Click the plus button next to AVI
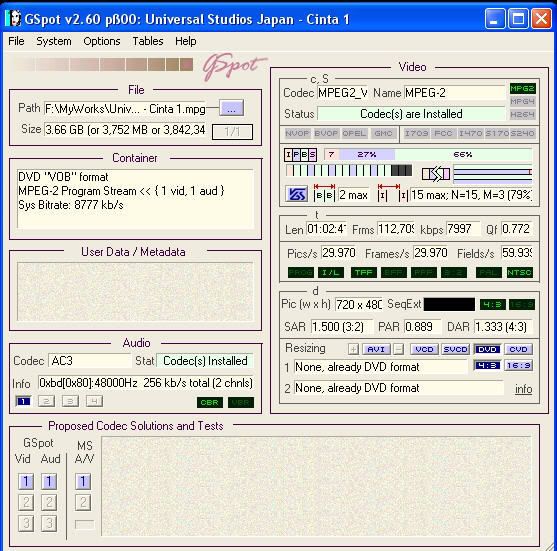 tap(353, 349)
